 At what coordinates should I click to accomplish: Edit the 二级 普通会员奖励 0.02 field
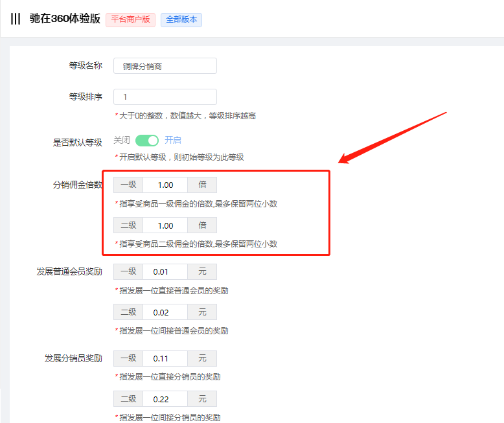[x=165, y=312]
